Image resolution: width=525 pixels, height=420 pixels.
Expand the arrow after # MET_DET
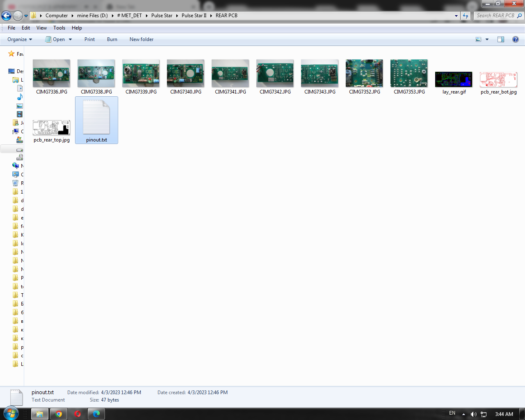[146, 16]
